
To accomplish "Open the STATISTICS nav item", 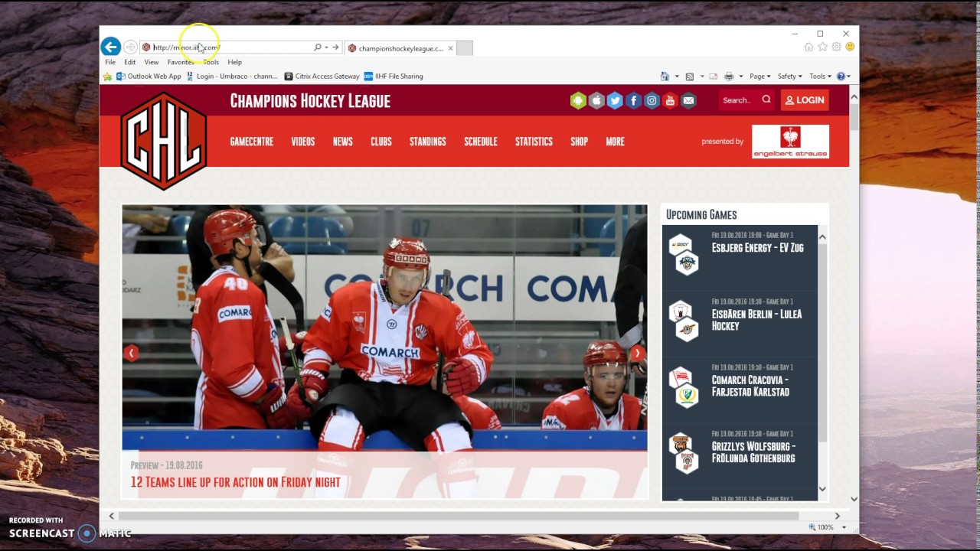I will coord(534,142).
